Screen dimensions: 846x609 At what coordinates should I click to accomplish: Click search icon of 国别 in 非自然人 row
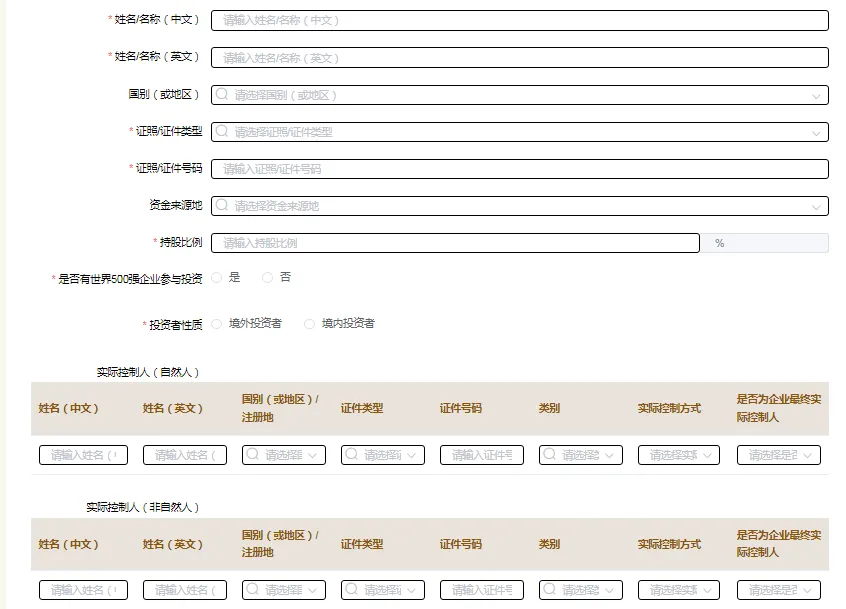tap(253, 589)
